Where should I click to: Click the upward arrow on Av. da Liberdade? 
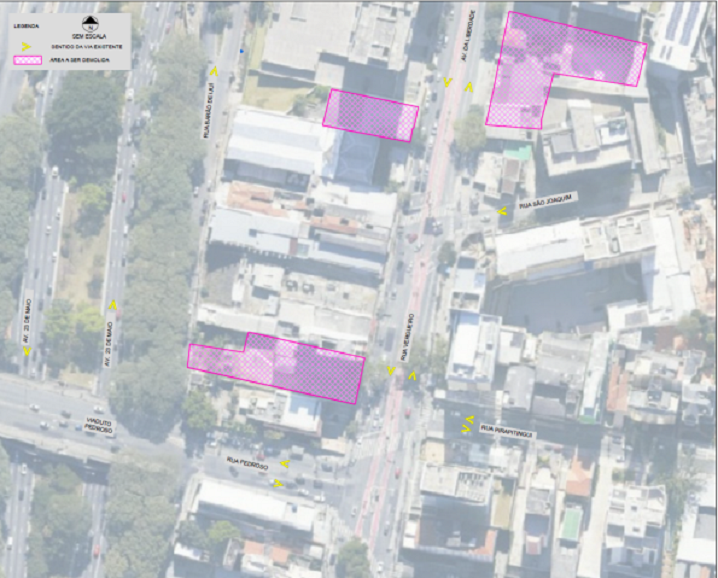tap(468, 88)
